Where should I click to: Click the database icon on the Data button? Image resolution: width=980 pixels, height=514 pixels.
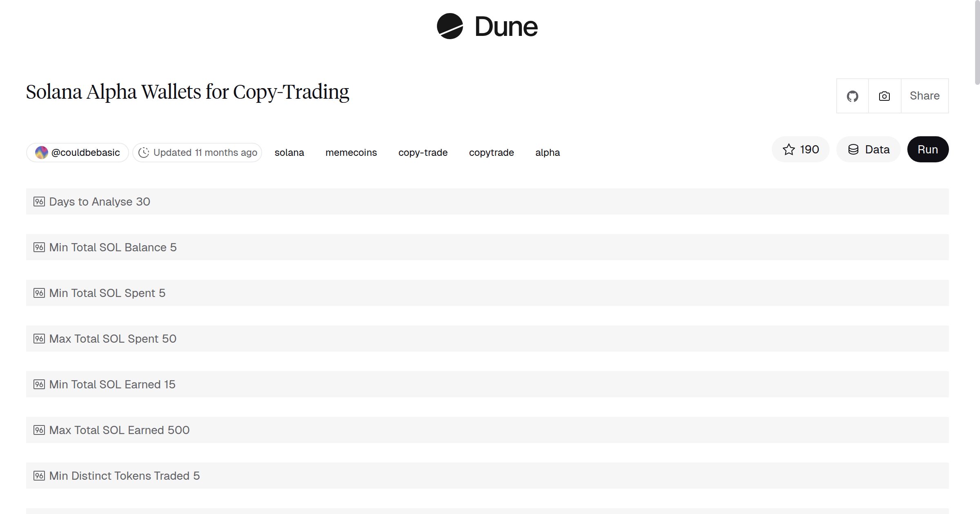(853, 149)
